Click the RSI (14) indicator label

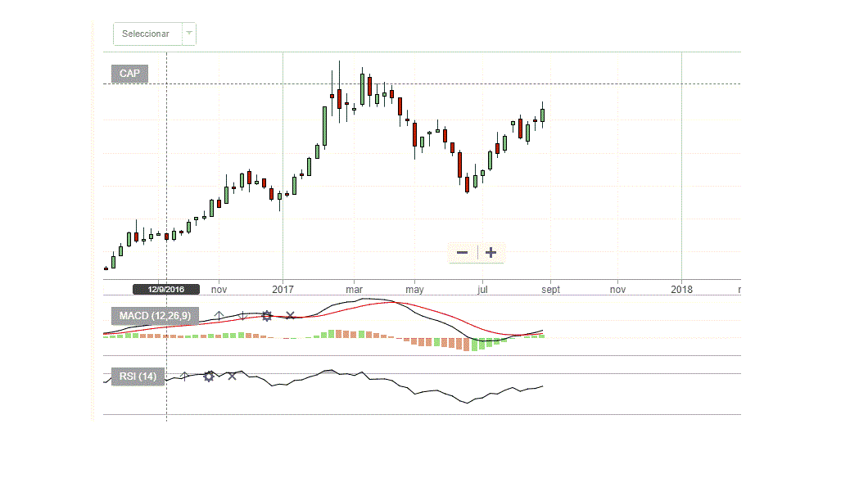point(138,377)
